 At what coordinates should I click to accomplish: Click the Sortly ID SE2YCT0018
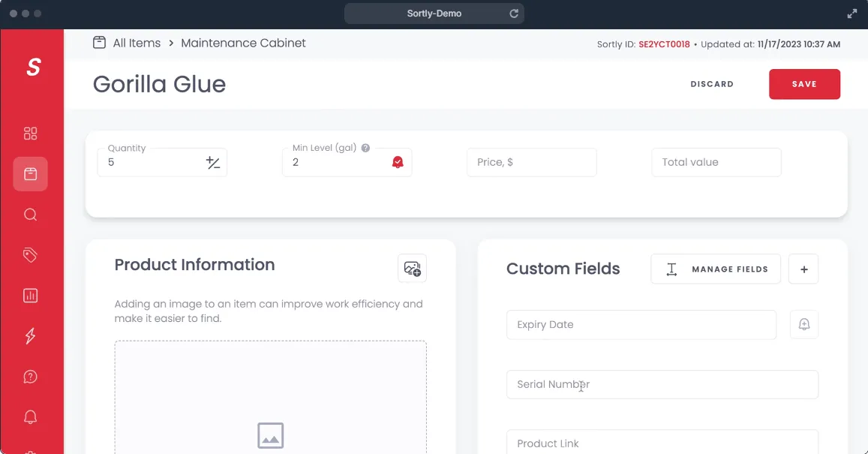664,44
